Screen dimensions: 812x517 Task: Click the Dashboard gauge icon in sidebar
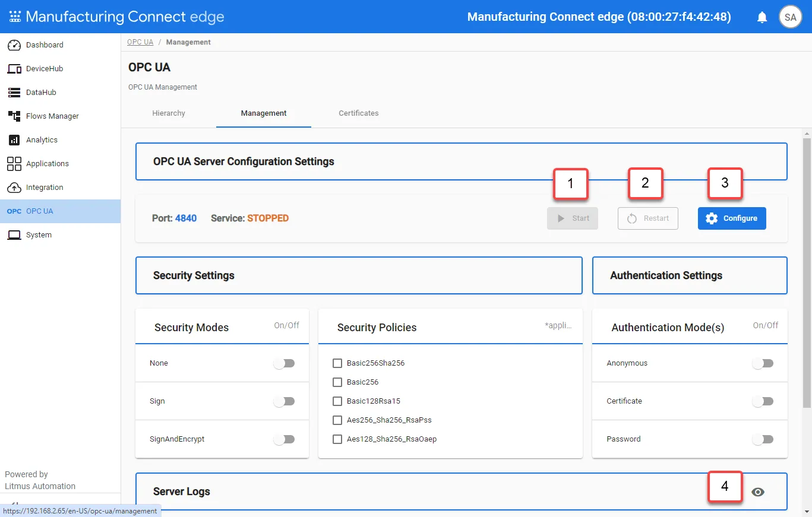click(14, 45)
